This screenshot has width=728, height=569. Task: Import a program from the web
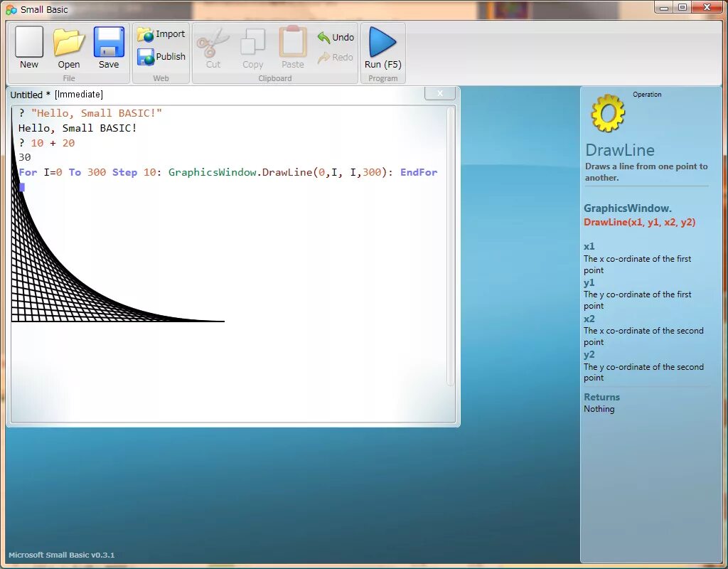tap(161, 34)
